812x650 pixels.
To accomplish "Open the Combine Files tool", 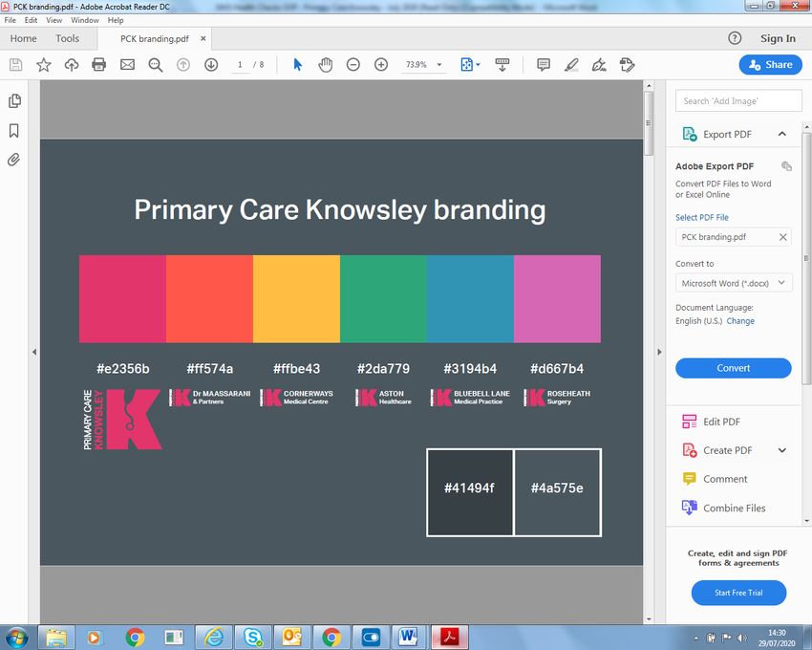I will pyautogui.click(x=723, y=508).
